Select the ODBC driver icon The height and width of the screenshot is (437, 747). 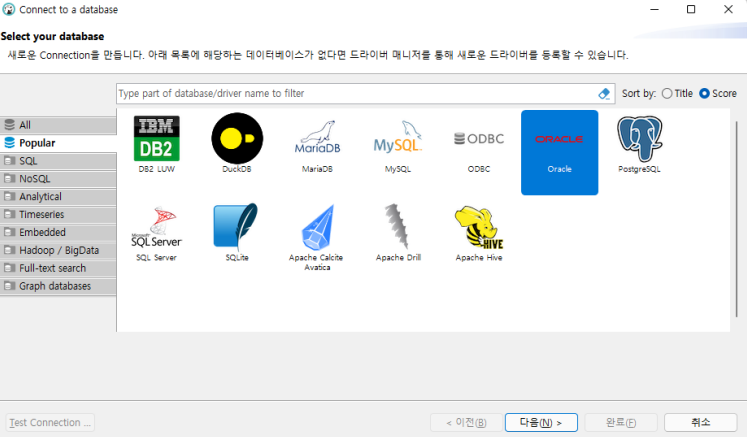click(479, 139)
